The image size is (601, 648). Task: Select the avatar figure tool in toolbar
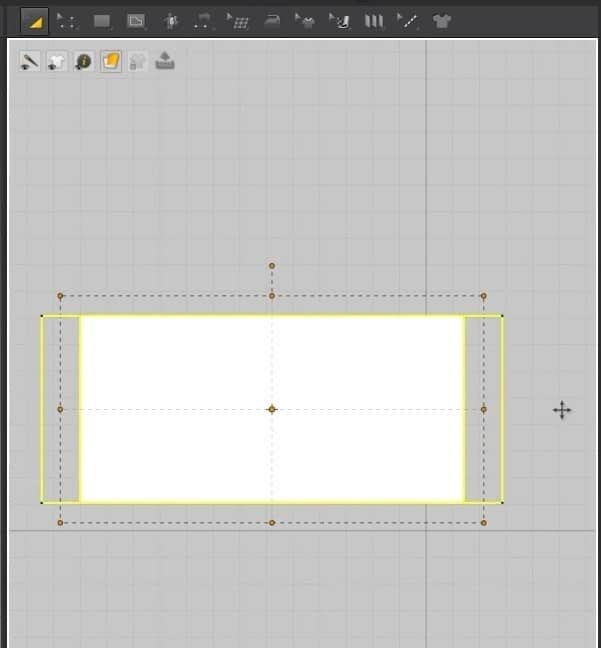pos(170,21)
